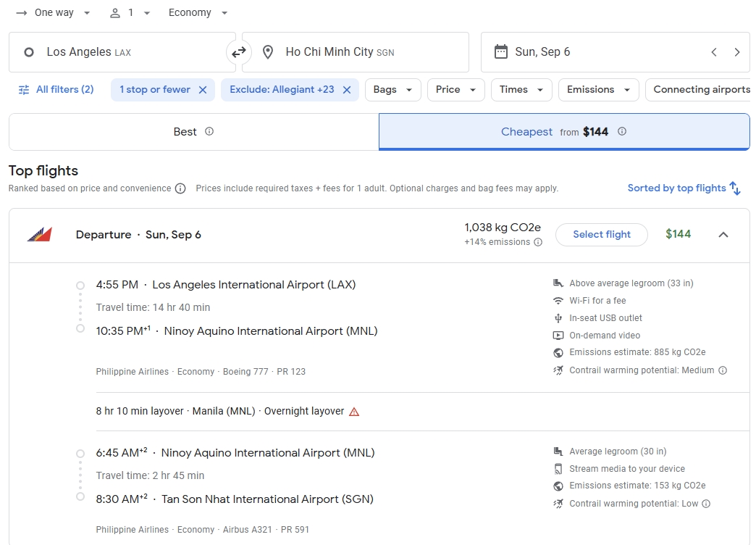Show info about Best ranking
The image size is (756, 545).
[209, 131]
